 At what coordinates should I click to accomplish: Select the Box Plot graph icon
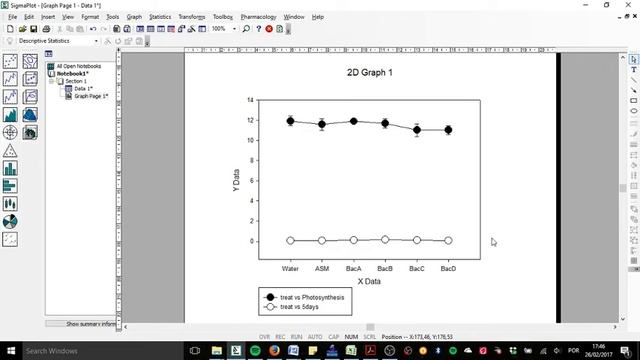click(x=10, y=204)
